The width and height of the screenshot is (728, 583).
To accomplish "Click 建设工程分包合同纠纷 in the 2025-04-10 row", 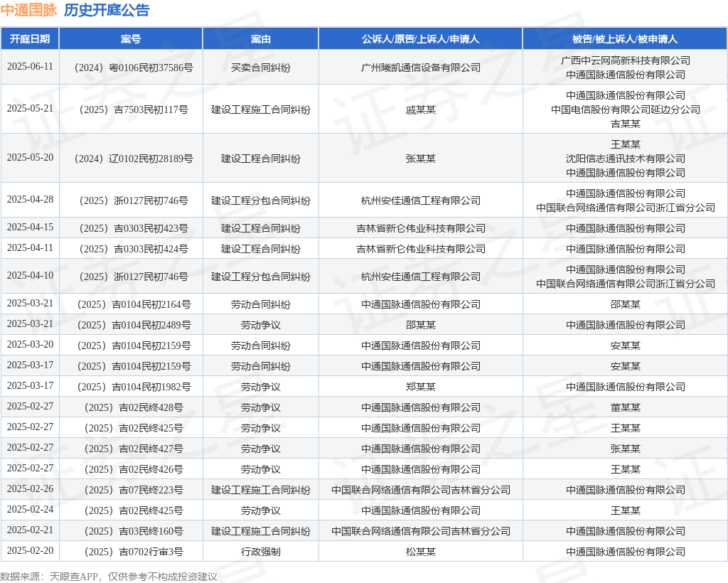I will pos(260,277).
